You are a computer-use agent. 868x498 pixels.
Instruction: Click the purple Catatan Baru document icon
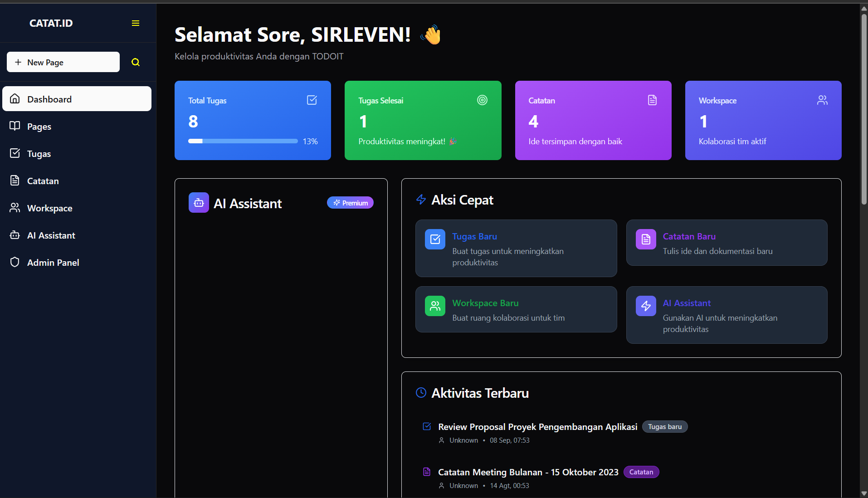coord(646,239)
